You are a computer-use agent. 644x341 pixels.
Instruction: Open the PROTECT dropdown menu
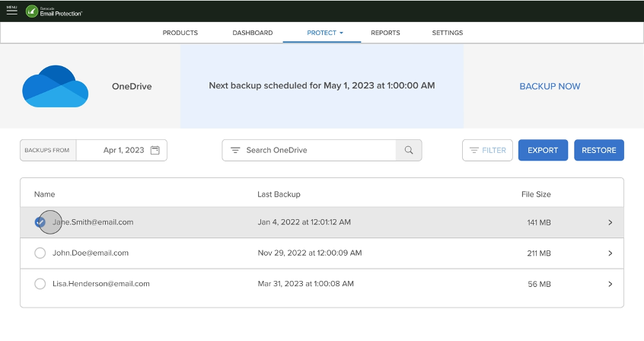tap(325, 33)
